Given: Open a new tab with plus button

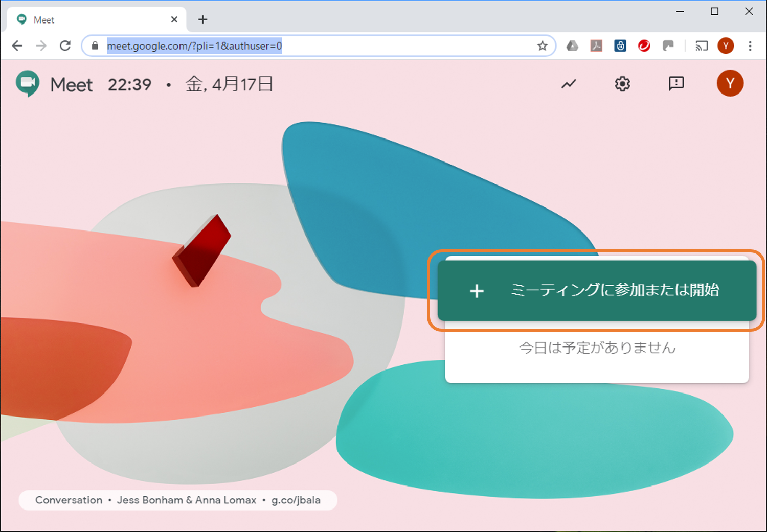Looking at the screenshot, I should (203, 19).
